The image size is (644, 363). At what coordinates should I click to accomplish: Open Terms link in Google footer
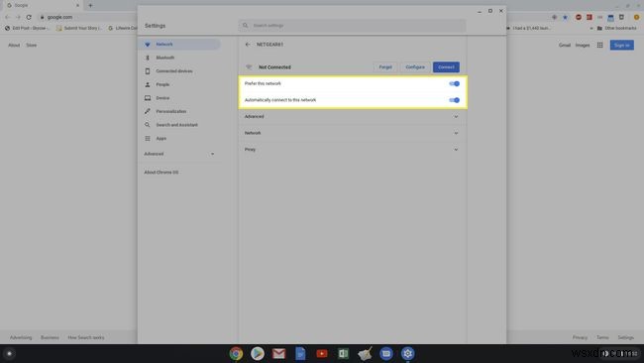(x=602, y=337)
